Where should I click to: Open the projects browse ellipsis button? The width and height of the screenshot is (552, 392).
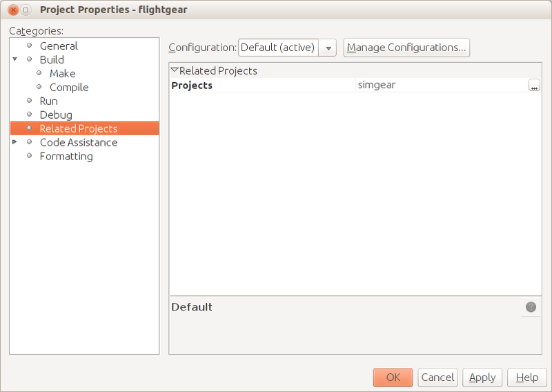point(534,85)
